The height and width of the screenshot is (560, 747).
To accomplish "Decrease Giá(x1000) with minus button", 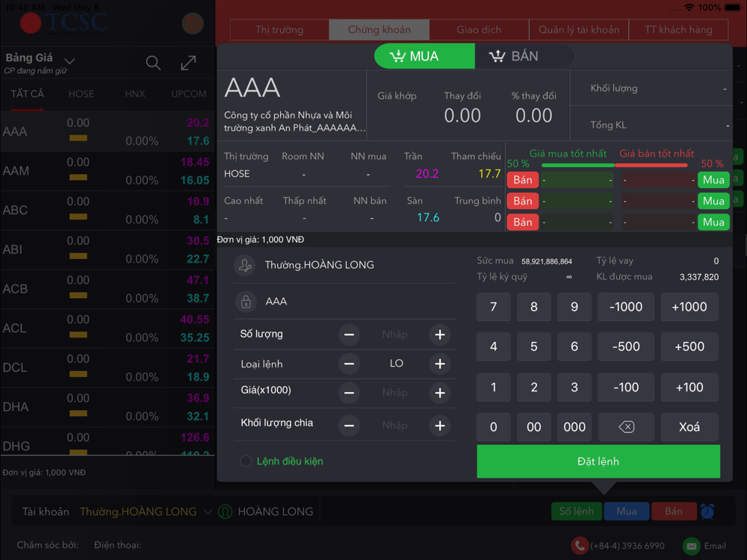I will (349, 393).
